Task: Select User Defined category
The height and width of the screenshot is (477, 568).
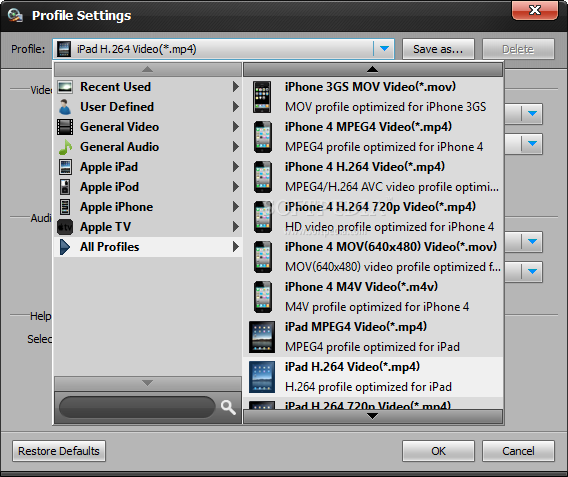Action: click(148, 107)
